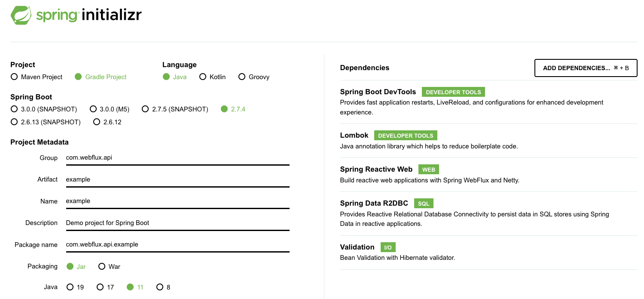This screenshot has width=644, height=299.
Task: Choose Groovy as the language
Action: coord(253,77)
